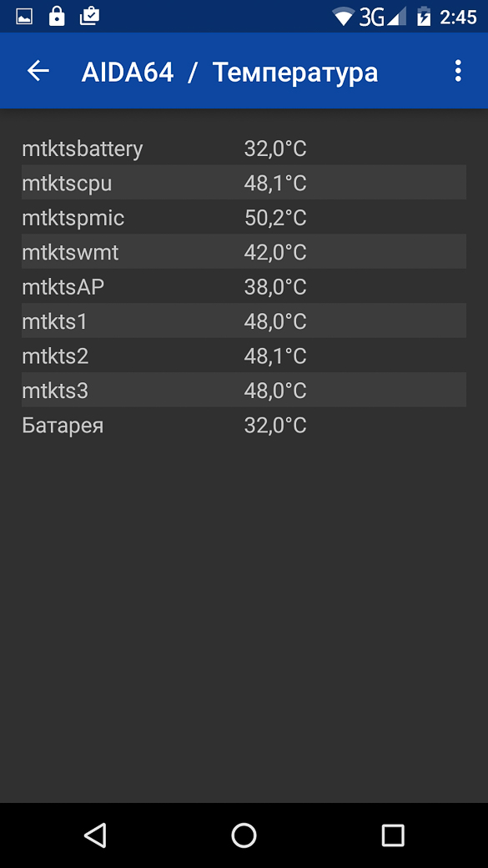Screen dimensions: 488x868
Task: Tap the briefcase notification icon
Action: click(x=89, y=17)
